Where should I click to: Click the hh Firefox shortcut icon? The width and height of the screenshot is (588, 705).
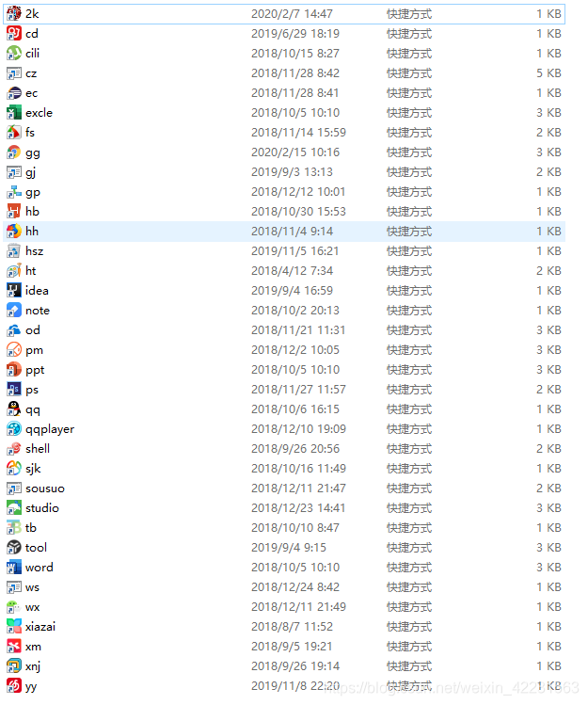point(14,232)
